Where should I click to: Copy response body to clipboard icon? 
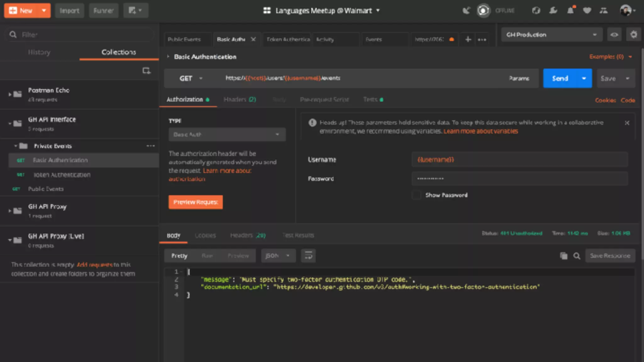(563, 256)
